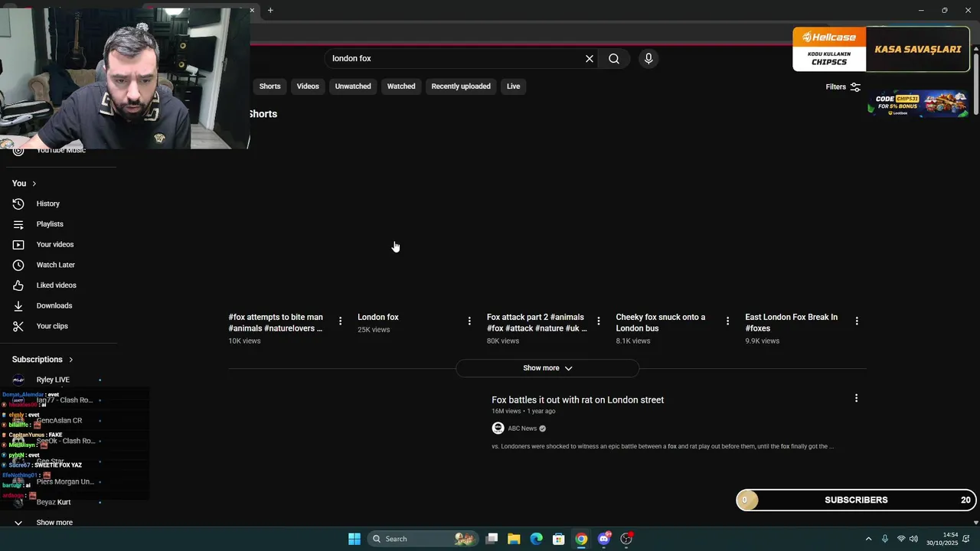Select the Live filter chip
The width and height of the screenshot is (980, 551).
coord(513,86)
